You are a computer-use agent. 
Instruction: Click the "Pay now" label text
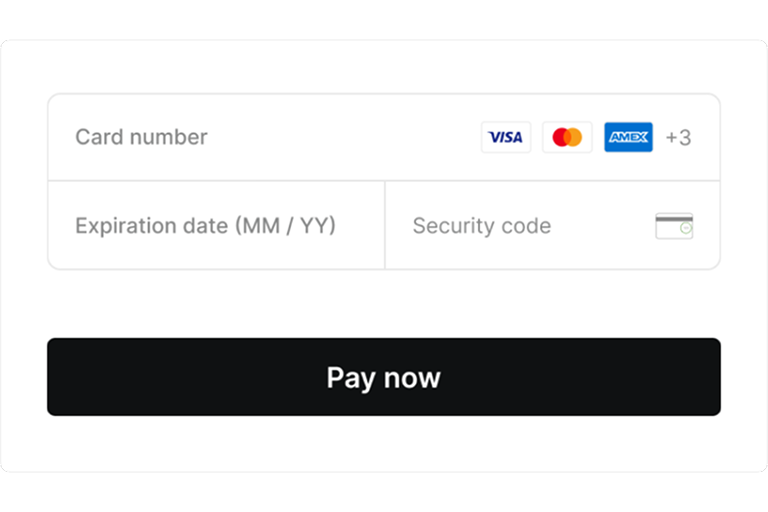click(383, 377)
